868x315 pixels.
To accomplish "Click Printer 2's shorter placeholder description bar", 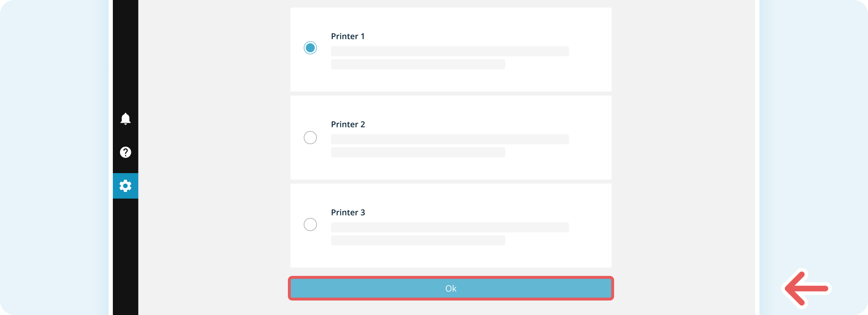I will coord(418,152).
